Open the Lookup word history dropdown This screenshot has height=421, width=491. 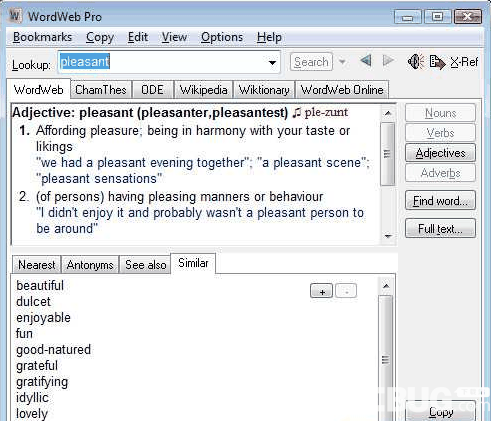pyautogui.click(x=272, y=62)
